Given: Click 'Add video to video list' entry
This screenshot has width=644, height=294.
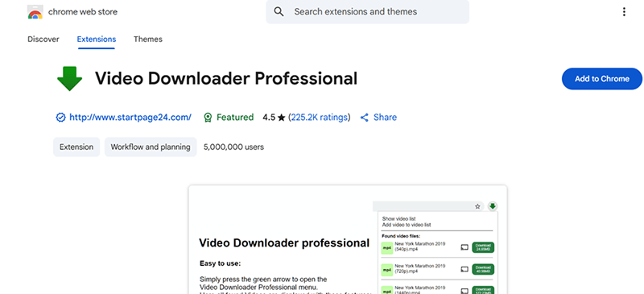Looking at the screenshot, I should pos(407,225).
